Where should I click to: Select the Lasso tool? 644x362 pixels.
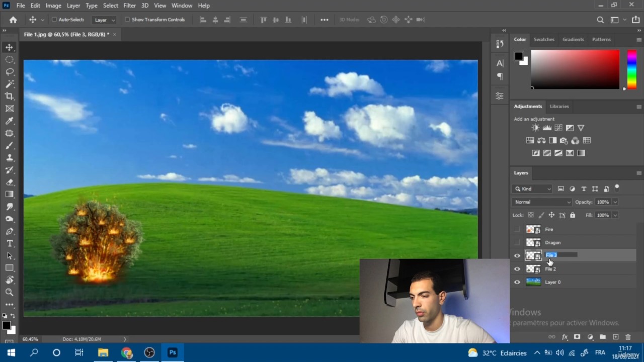pyautogui.click(x=10, y=72)
